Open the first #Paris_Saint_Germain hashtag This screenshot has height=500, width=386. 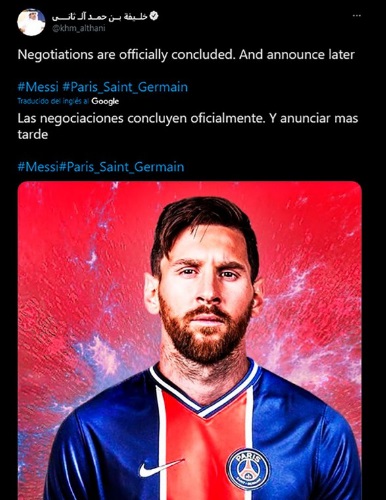125,87
